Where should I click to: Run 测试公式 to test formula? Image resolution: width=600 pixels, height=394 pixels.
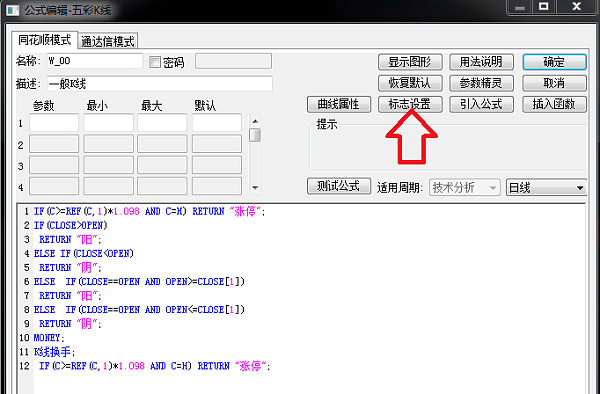coord(339,186)
